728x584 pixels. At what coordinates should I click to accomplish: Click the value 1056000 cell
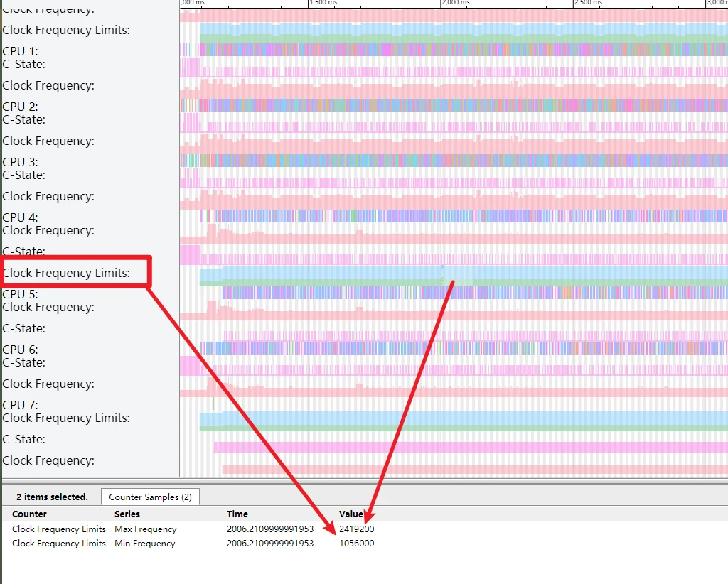coord(357,544)
